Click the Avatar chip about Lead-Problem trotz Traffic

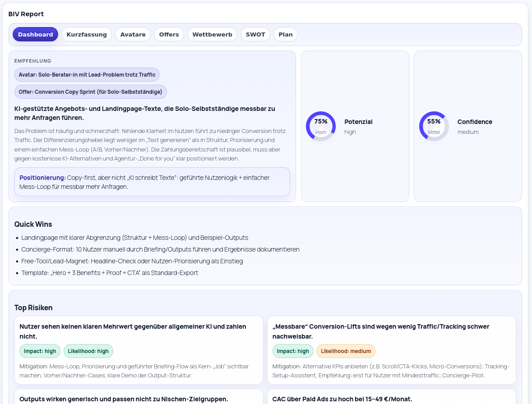pos(87,74)
